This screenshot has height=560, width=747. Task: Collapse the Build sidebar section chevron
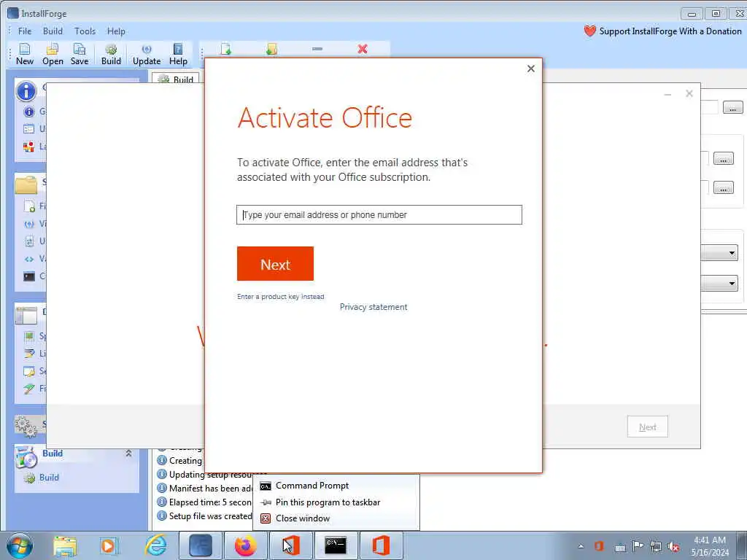click(128, 454)
